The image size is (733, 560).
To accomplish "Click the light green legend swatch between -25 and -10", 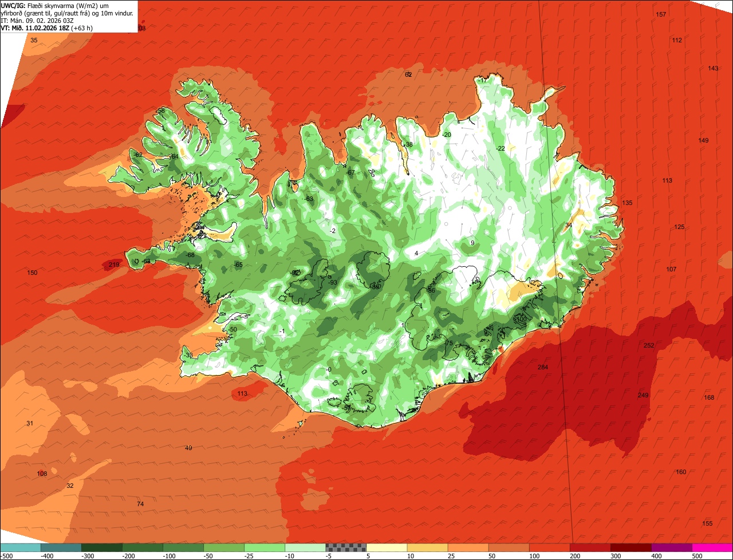I will tap(265, 547).
